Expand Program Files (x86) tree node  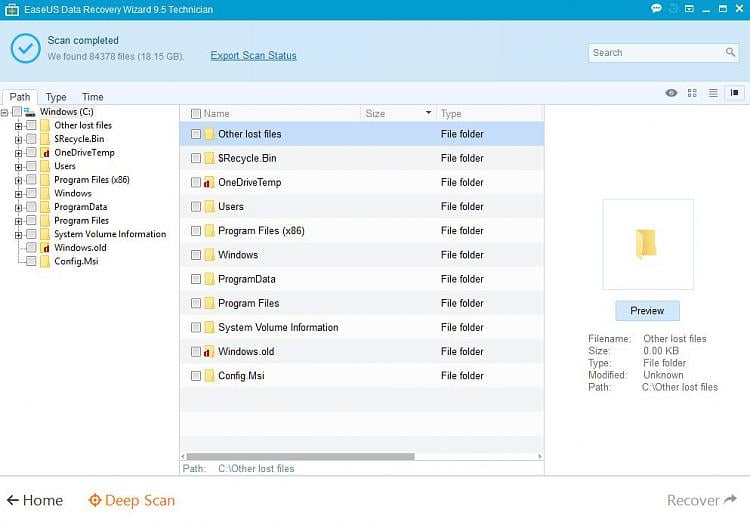18,181
